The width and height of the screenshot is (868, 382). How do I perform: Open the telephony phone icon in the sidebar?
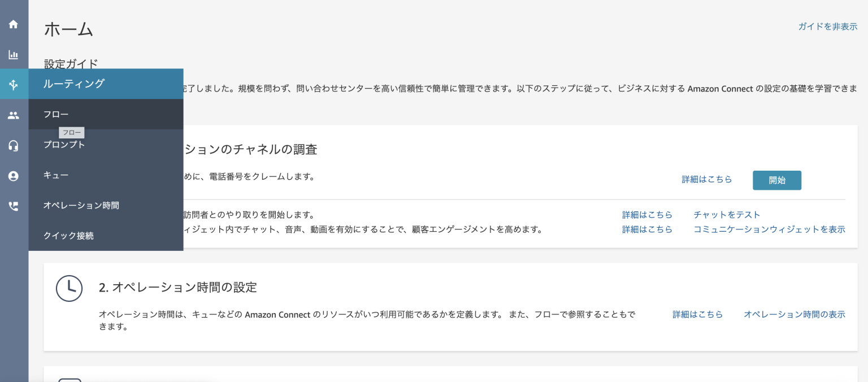coord(14,206)
